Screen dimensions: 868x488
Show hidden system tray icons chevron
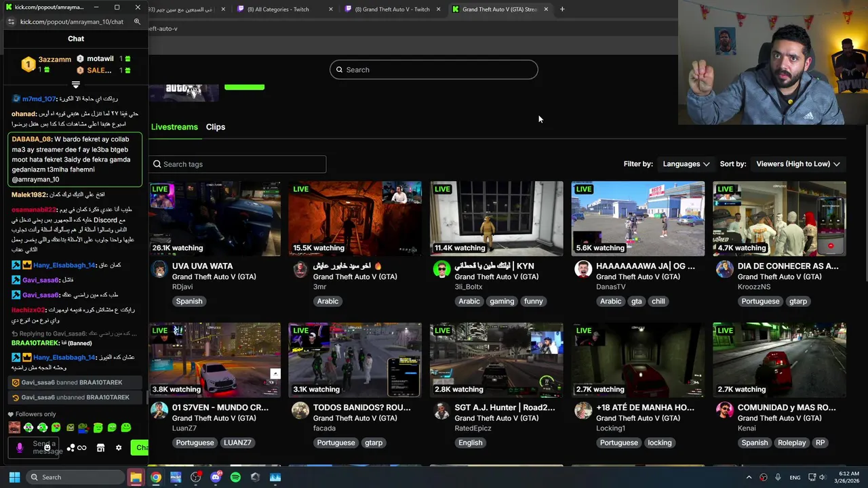pos(749,477)
